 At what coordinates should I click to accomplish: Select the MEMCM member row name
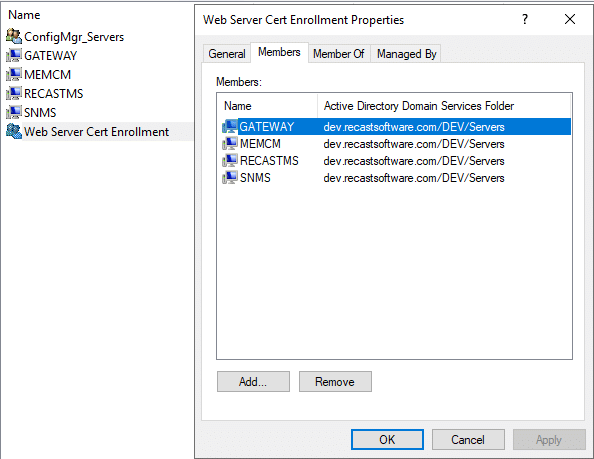[x=260, y=144]
